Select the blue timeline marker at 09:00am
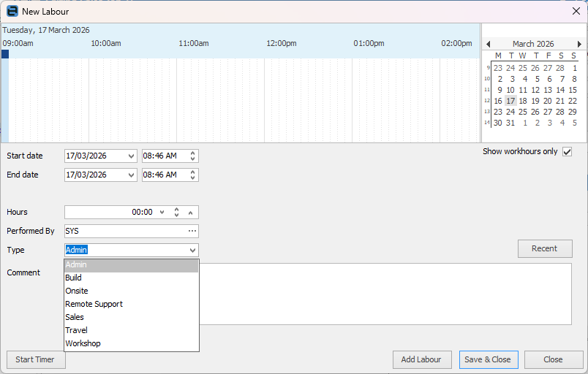This screenshot has width=588, height=374. [x=5, y=54]
